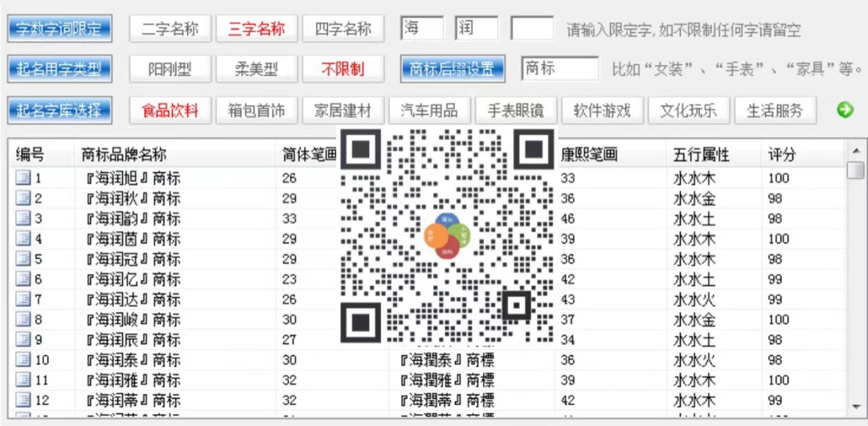Click the traditional 『海潤雅』商標 cell
The width and height of the screenshot is (868, 426).
point(446,380)
